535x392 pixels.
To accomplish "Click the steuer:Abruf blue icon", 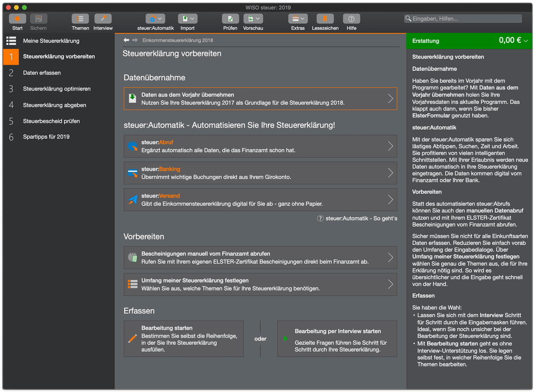I will pyautogui.click(x=133, y=146).
